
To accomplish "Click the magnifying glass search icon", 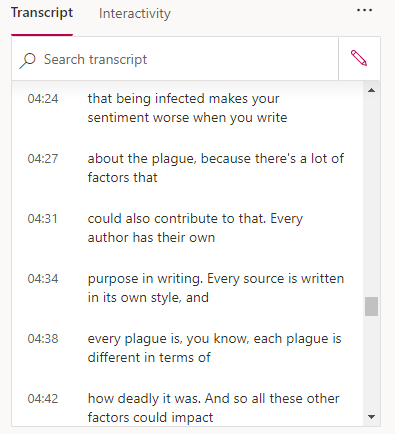I will click(x=27, y=60).
